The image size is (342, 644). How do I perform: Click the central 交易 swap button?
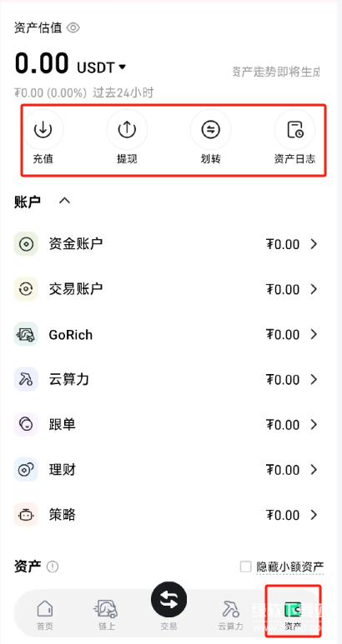(x=168, y=600)
